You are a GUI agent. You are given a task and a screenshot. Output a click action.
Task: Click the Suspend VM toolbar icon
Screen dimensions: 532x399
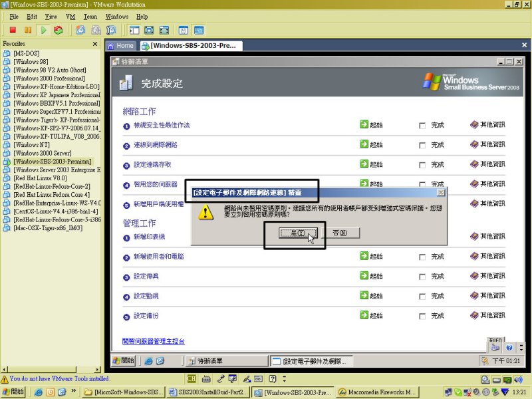[x=28, y=30]
